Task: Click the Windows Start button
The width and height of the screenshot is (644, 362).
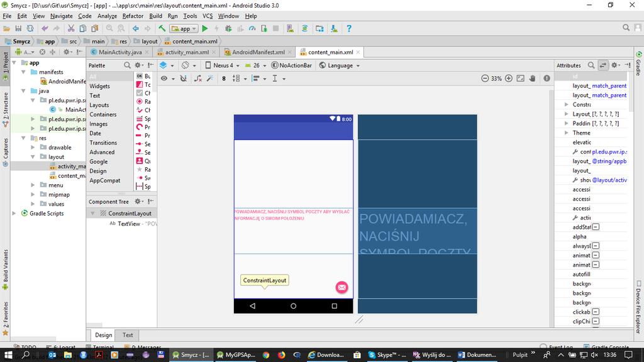Action: tap(8, 354)
